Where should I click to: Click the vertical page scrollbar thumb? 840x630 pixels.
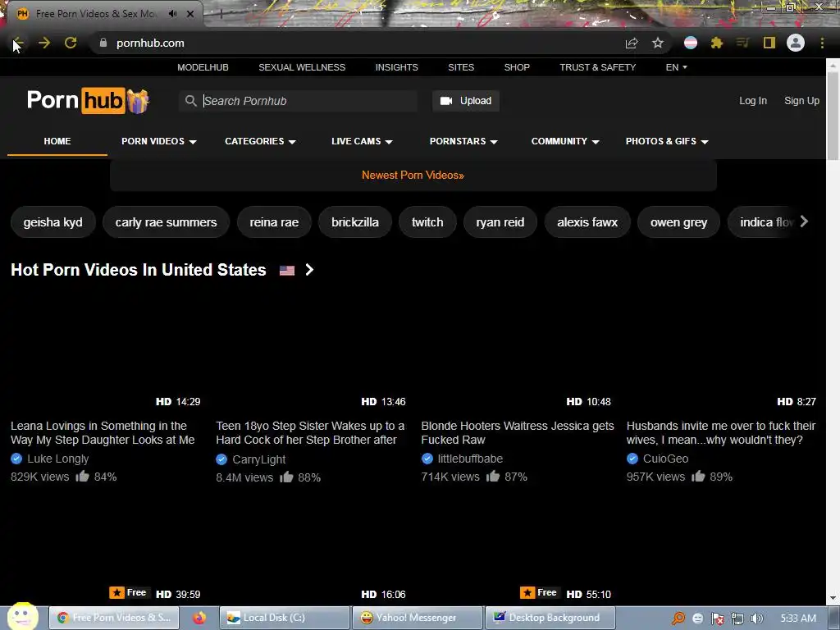(x=833, y=115)
